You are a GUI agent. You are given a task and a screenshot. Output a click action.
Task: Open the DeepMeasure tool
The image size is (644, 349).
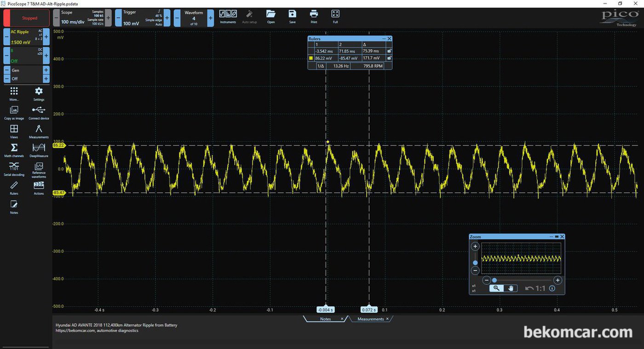39,150
